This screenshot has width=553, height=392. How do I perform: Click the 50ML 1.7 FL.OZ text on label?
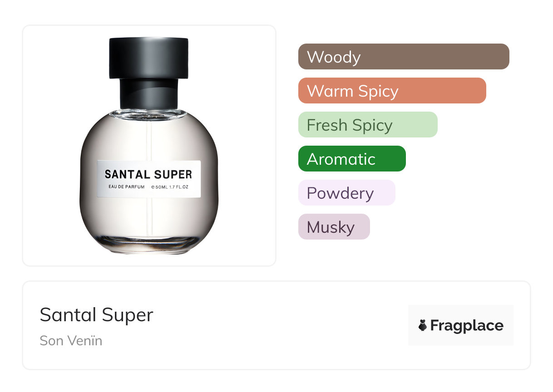[x=172, y=187]
